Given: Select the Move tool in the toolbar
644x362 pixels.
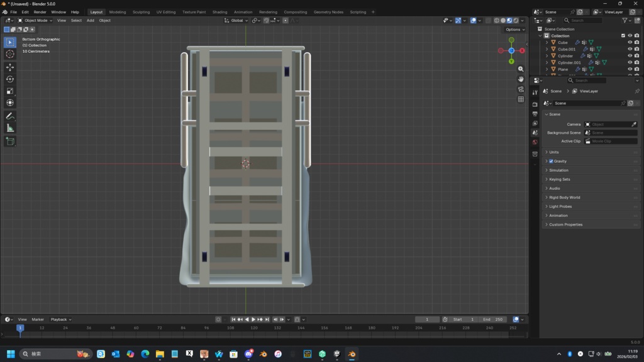Looking at the screenshot, I should click(10, 67).
